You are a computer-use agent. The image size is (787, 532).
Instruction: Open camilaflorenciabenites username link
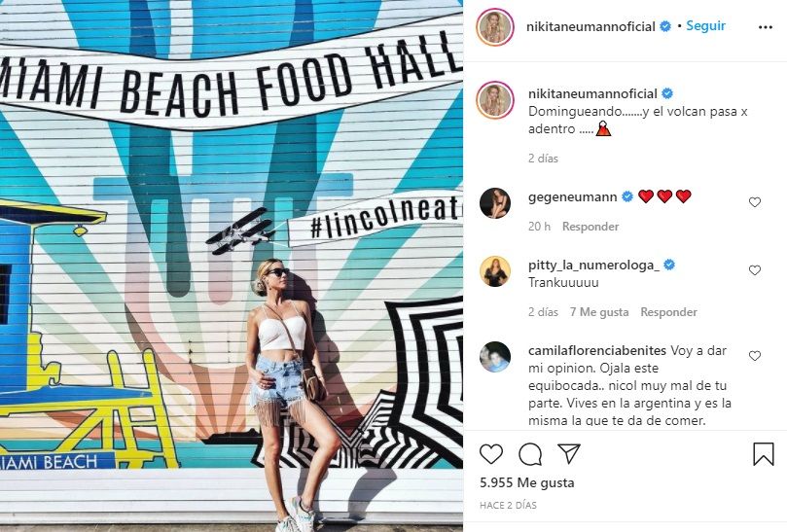(597, 350)
